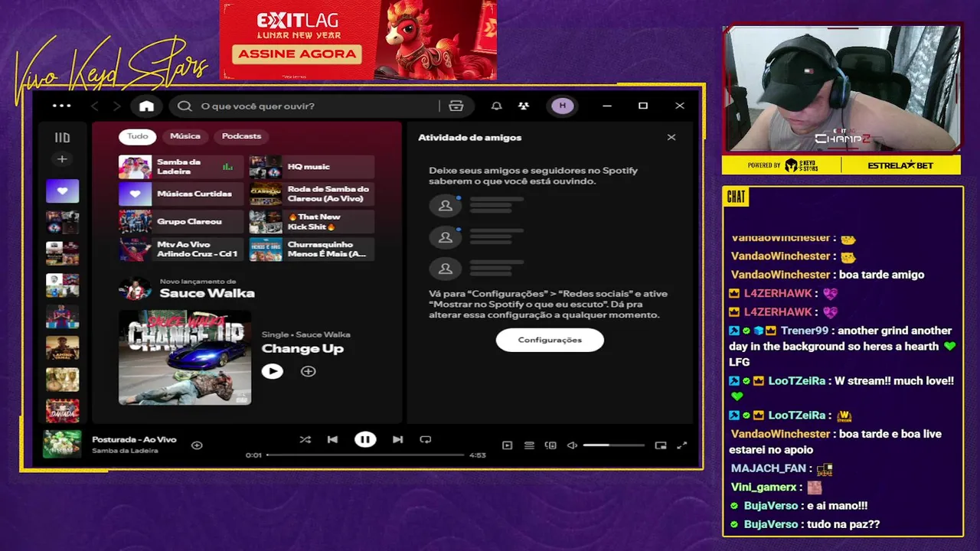Viewport: 980px width, 551px height.
Task: Open the 'Sauce Walka' artist link
Action: tap(207, 293)
